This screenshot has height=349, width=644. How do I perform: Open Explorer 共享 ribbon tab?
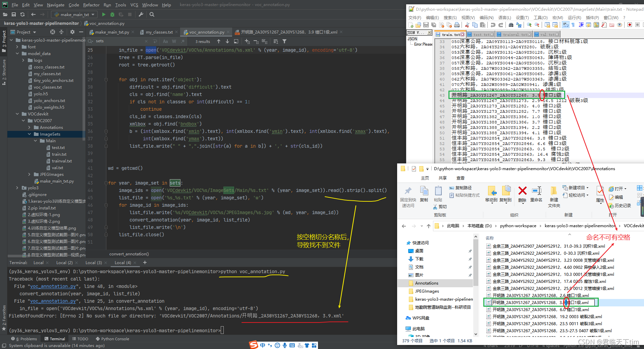click(x=443, y=178)
